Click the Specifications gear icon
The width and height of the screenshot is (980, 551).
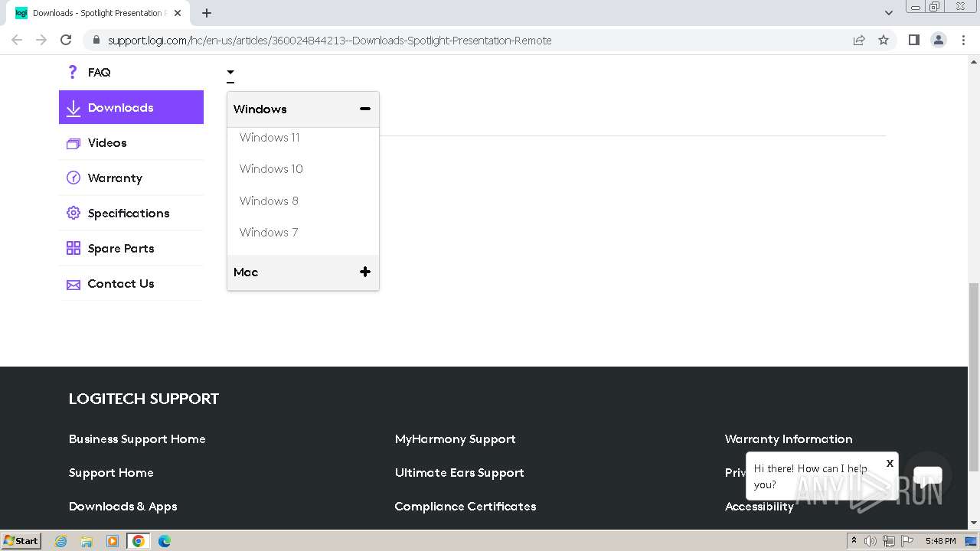(x=73, y=213)
